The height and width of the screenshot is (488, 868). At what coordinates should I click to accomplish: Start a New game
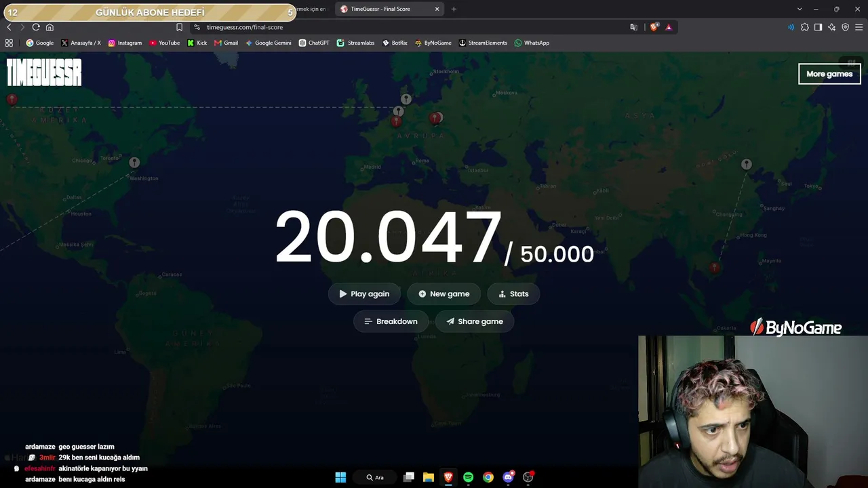click(444, 294)
